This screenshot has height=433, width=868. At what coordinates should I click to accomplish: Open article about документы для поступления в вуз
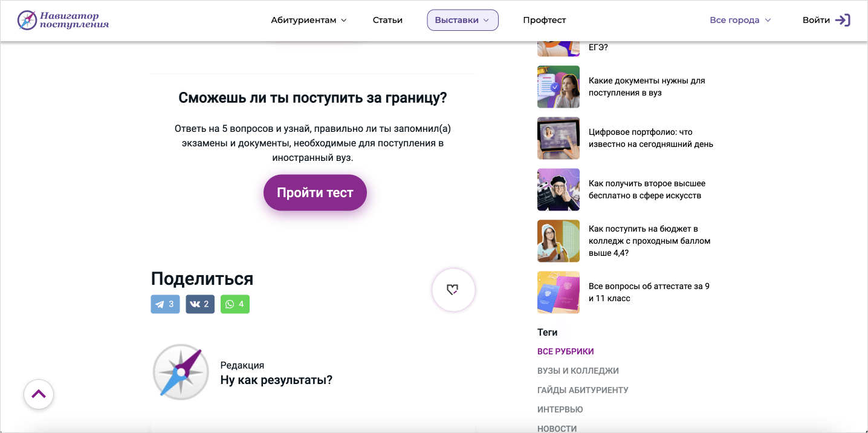click(646, 86)
